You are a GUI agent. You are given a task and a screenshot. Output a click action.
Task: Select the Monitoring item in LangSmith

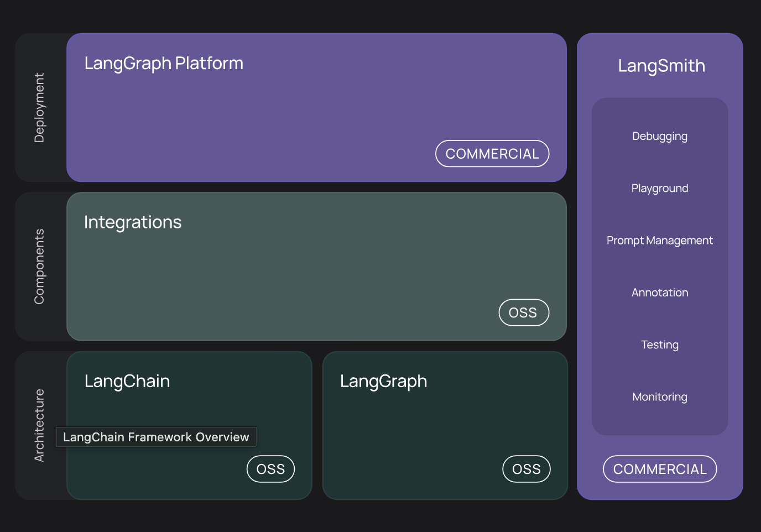click(x=660, y=397)
